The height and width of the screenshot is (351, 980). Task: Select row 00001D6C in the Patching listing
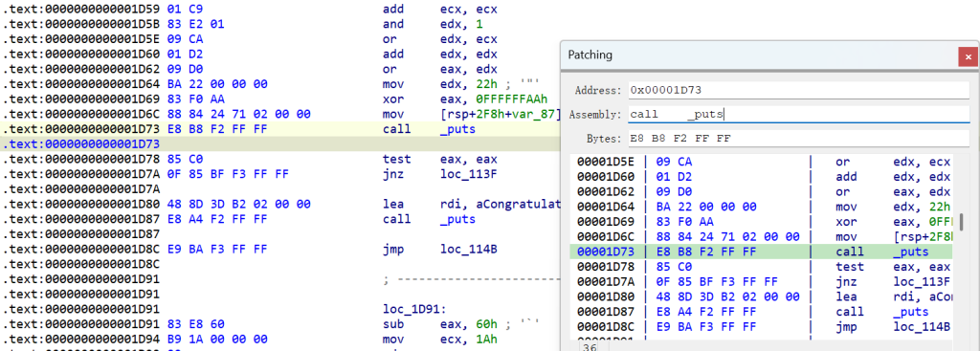point(761,236)
